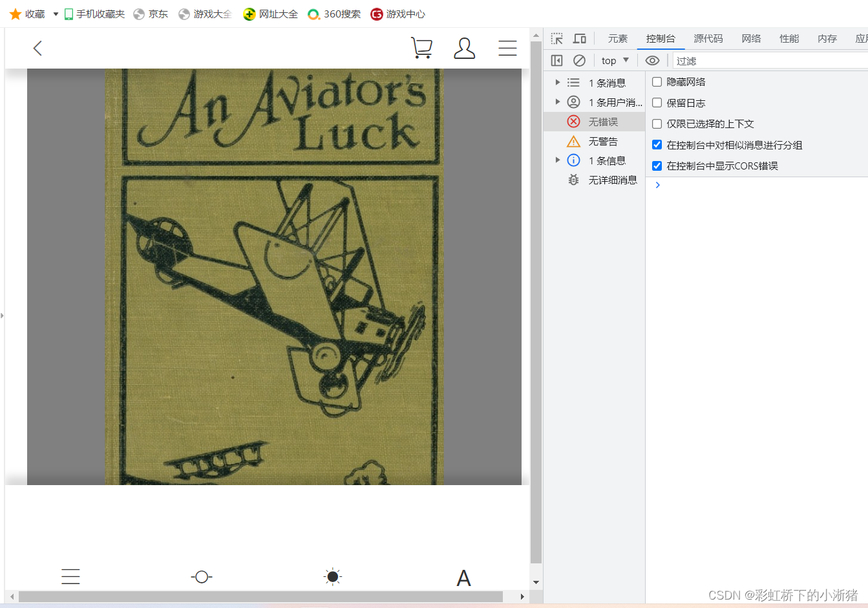This screenshot has width=868, height=608.
Task: Click the An Aviator's Luck cover image
Action: tap(275, 277)
